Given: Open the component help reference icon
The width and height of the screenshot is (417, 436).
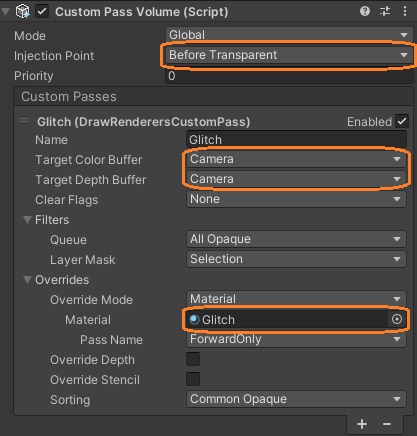Looking at the screenshot, I should [365, 11].
